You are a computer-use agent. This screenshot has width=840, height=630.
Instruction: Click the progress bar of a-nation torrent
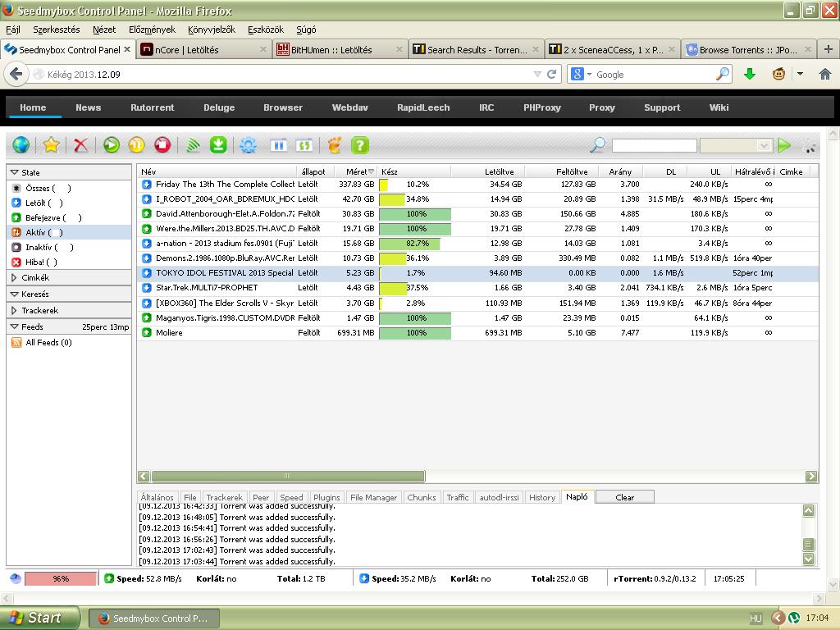[x=414, y=243]
